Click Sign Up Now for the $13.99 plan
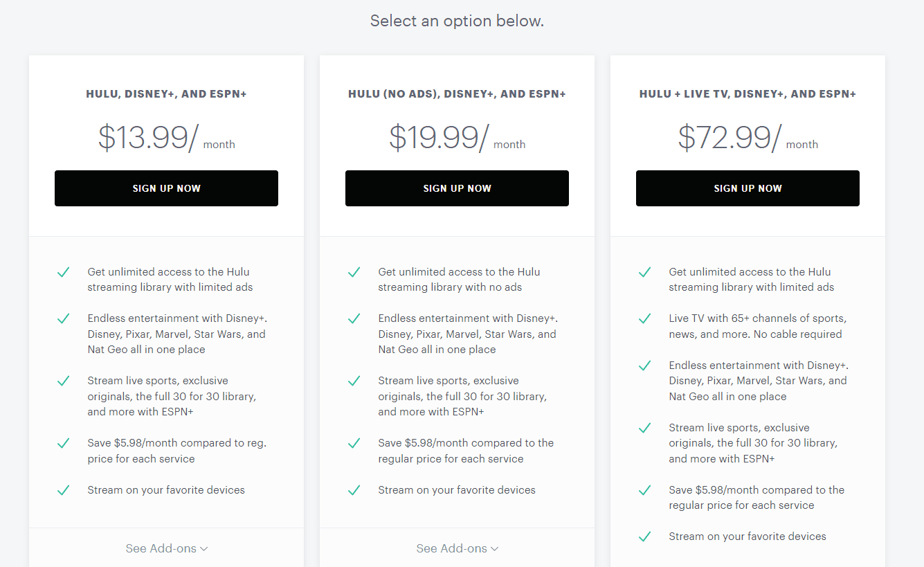The width and height of the screenshot is (924, 567). [x=166, y=188]
